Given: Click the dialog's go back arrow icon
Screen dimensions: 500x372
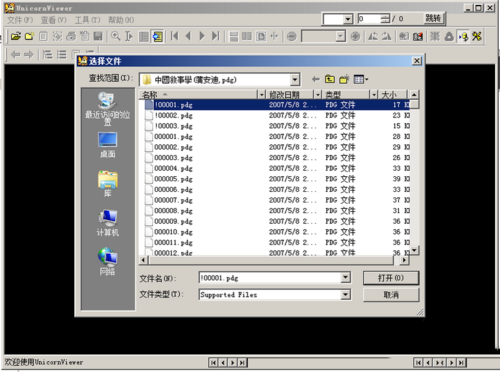Looking at the screenshot, I should pyautogui.click(x=315, y=79).
